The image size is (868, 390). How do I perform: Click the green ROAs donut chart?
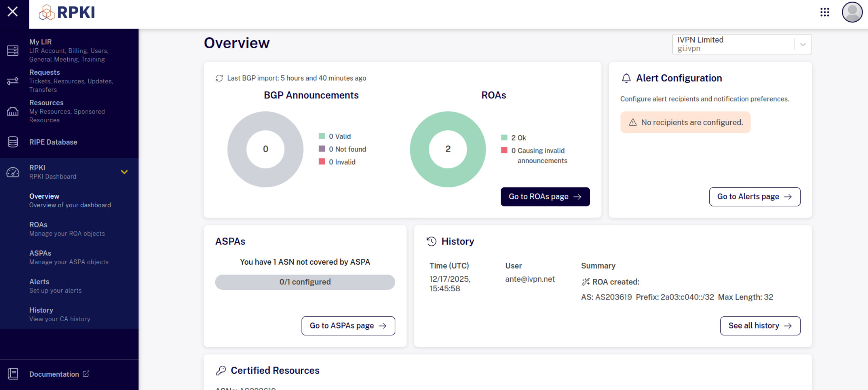pos(448,149)
